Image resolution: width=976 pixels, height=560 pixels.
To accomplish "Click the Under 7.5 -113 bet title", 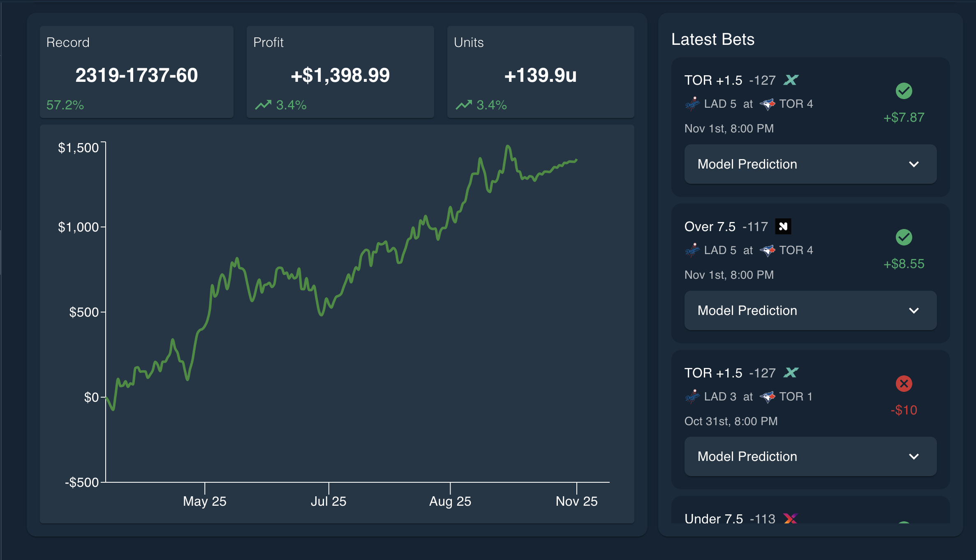I will tap(730, 518).
